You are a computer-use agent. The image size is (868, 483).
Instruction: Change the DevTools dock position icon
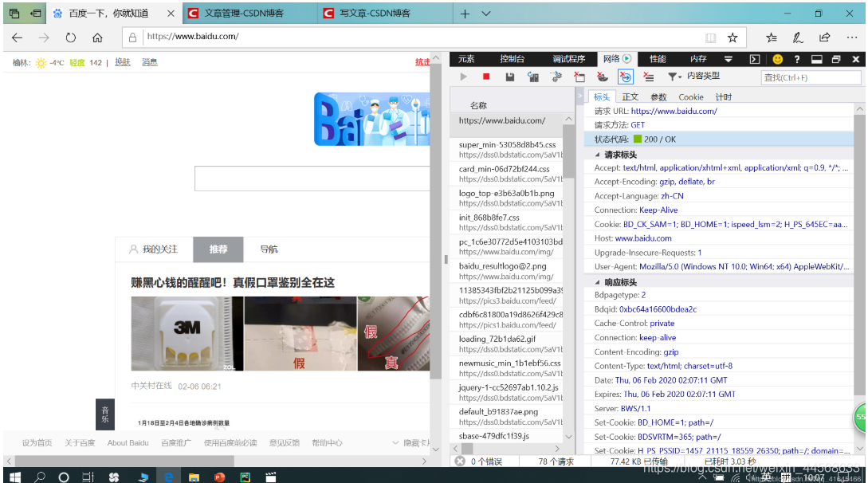coord(816,59)
